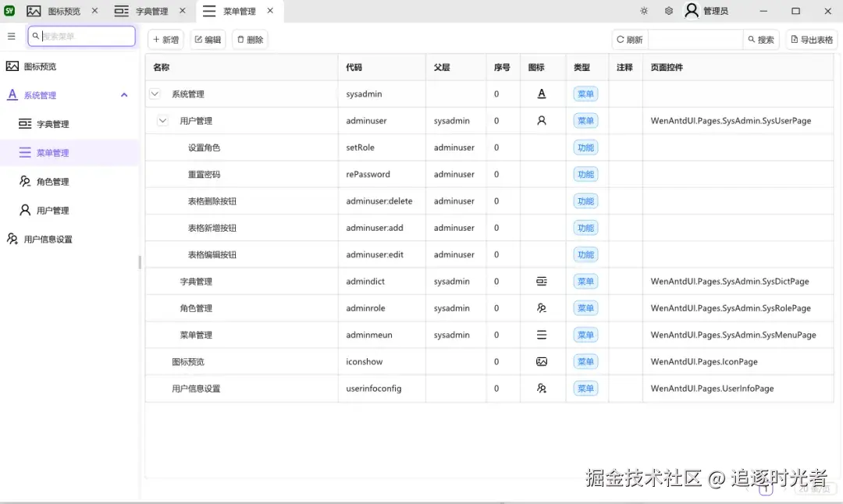843x504 pixels.
Task: Close the 字典管理 tab
Action: (x=182, y=10)
